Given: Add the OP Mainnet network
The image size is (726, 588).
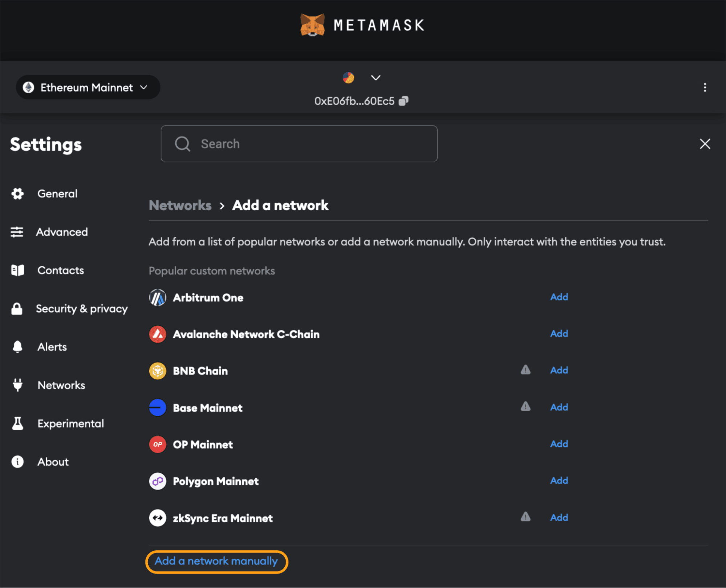Looking at the screenshot, I should [x=559, y=444].
